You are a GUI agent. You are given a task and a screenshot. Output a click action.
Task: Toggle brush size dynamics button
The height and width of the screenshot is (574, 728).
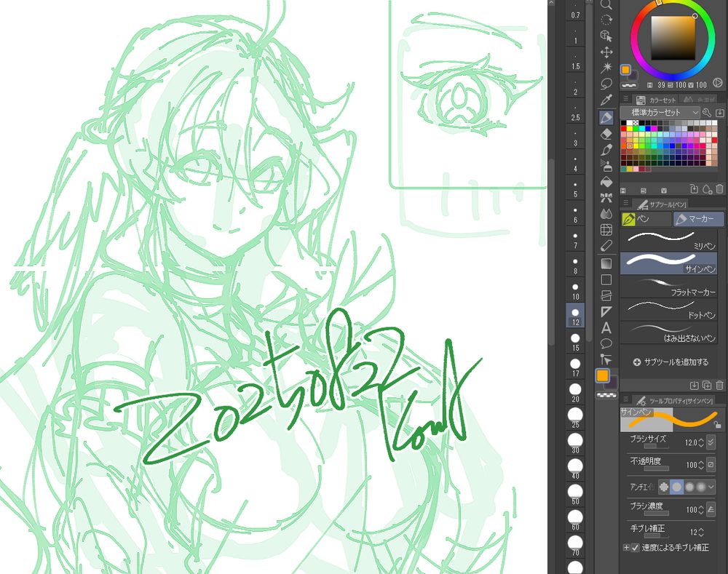(x=711, y=442)
